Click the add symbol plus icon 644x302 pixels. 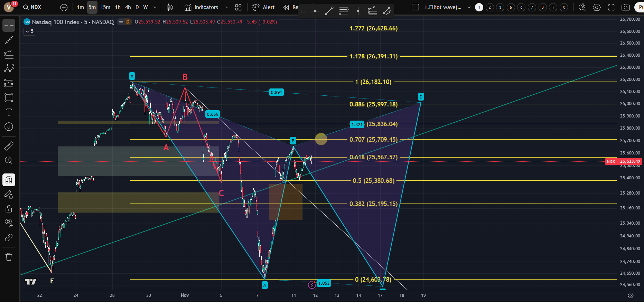pyautogui.click(x=64, y=7)
